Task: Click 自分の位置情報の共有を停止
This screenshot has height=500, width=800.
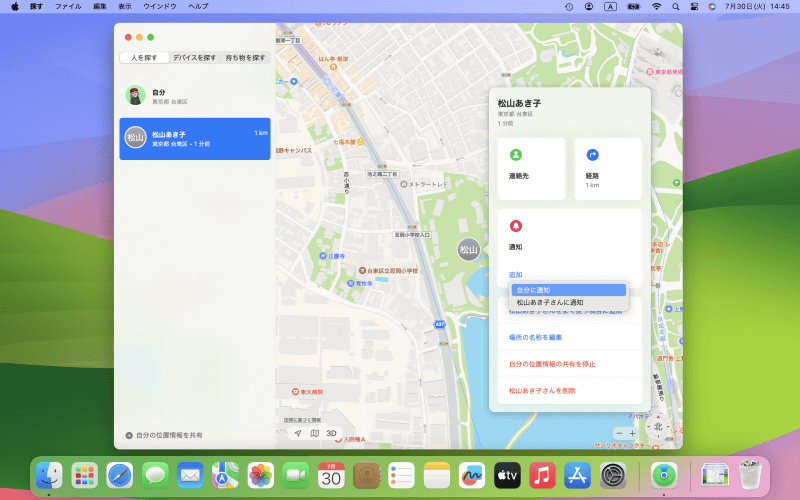Action: [552, 364]
